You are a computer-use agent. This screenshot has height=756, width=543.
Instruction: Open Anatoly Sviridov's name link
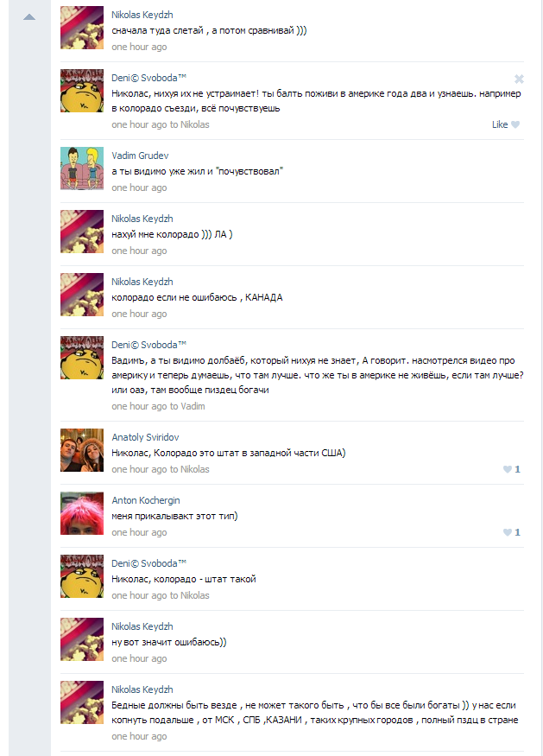(145, 437)
